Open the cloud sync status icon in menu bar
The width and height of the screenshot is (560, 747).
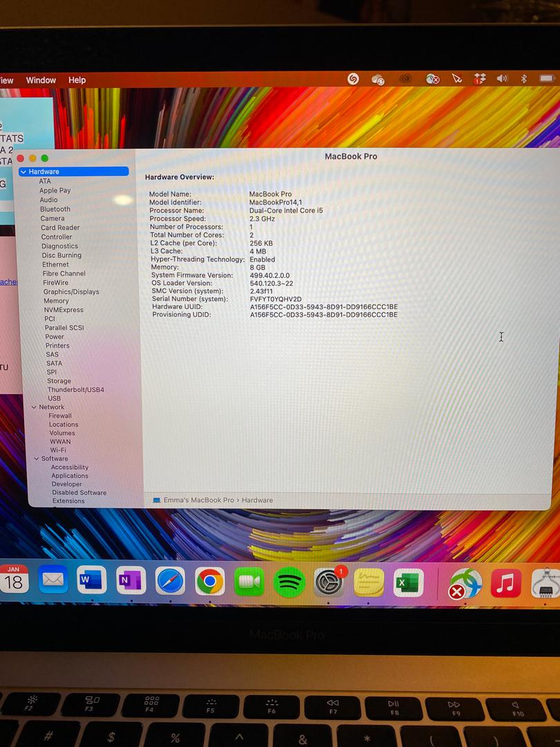[x=379, y=80]
